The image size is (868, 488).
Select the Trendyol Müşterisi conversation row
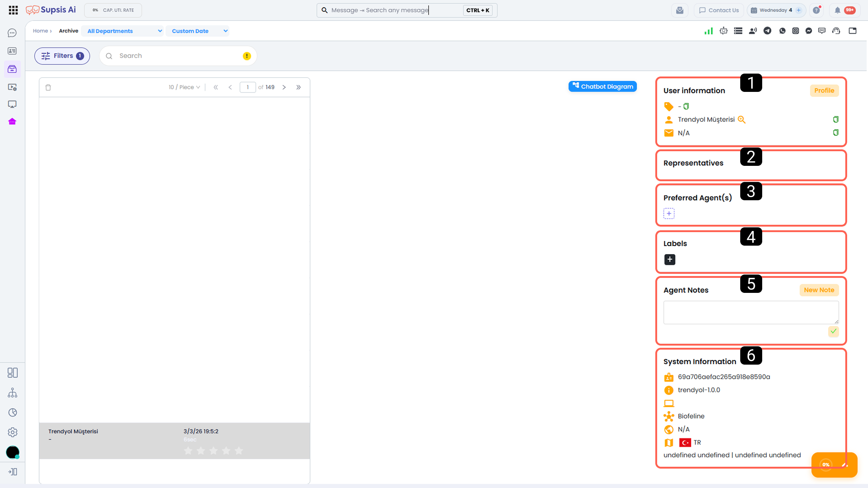[x=175, y=441]
